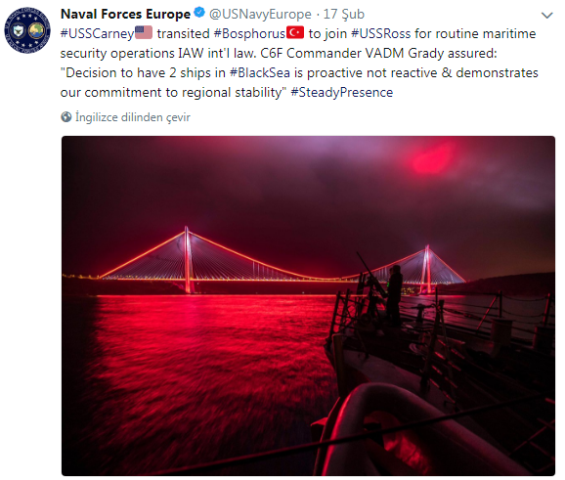Open the #BlackSea hashtag
Screen dimensions: 565x480
point(259,72)
